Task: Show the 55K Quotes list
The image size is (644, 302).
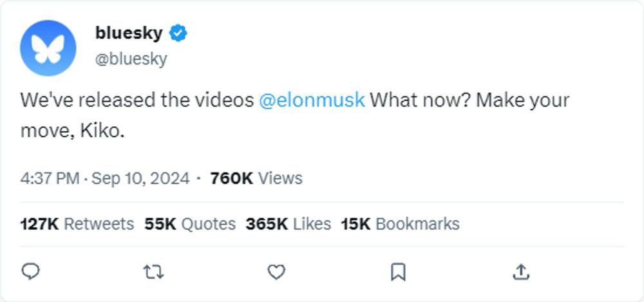Action: 190,224
